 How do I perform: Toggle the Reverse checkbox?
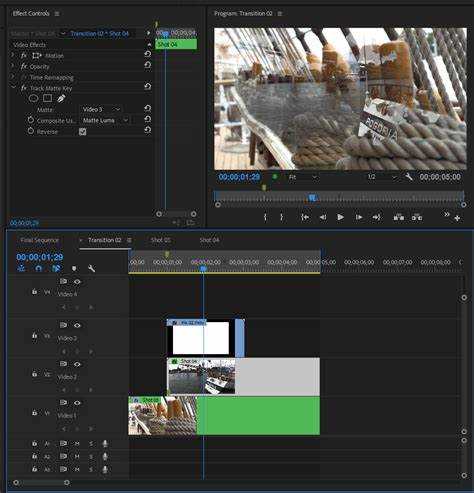tap(82, 132)
